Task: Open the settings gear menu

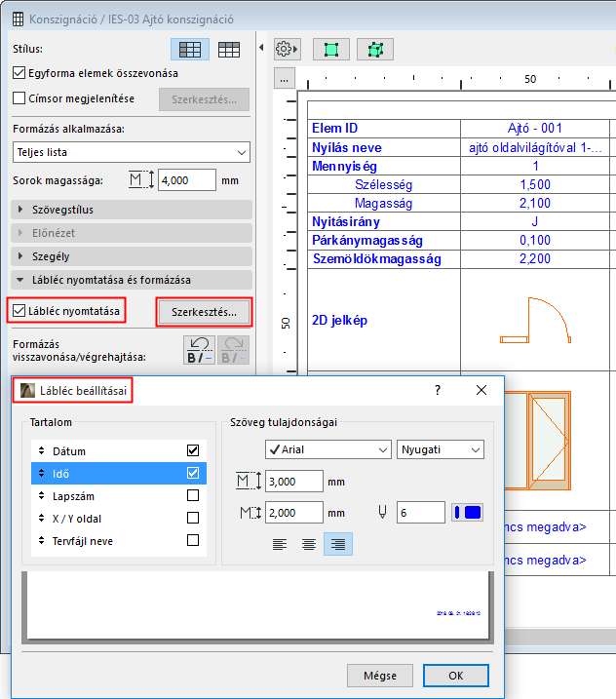Action: [287, 49]
